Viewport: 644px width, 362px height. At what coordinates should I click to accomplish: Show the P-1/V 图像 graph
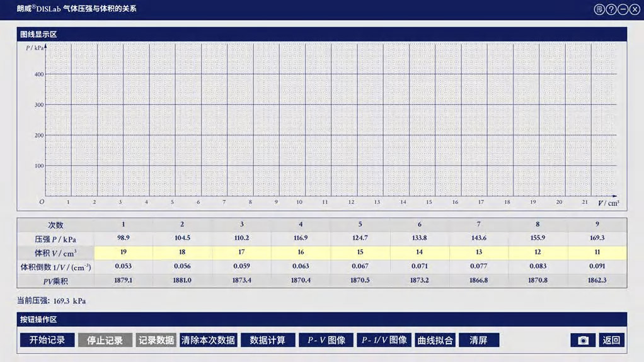(384, 340)
